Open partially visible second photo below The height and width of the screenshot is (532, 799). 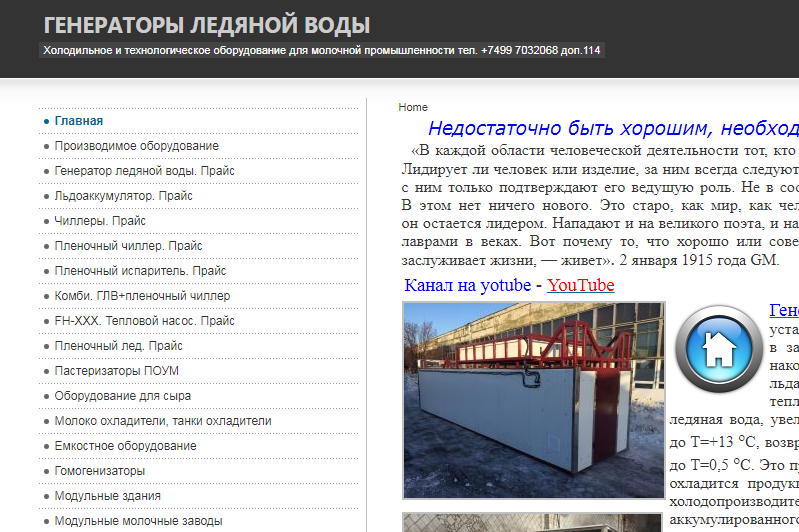pos(534,522)
